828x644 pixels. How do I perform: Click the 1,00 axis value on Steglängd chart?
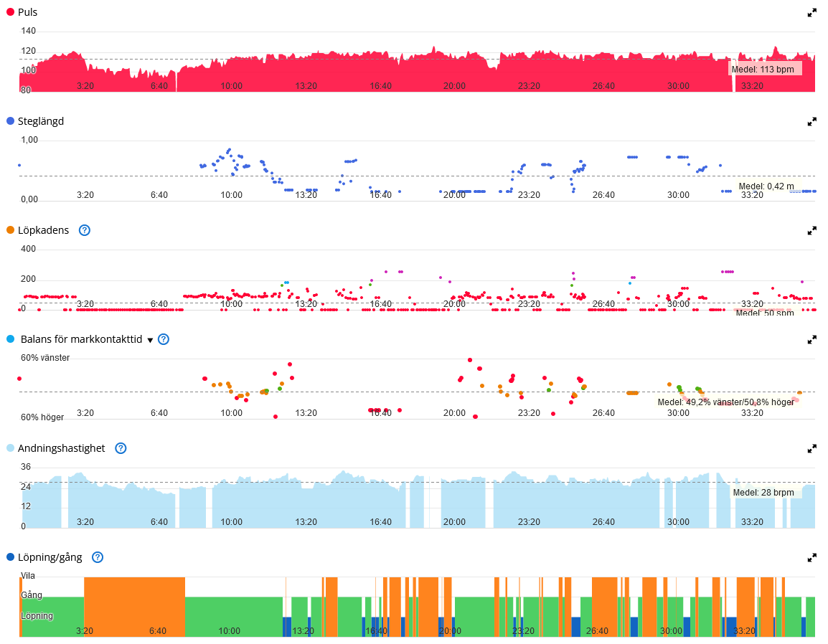(29, 140)
